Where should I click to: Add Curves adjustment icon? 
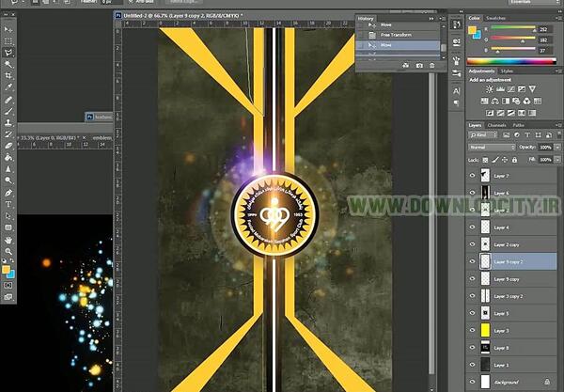(510, 89)
